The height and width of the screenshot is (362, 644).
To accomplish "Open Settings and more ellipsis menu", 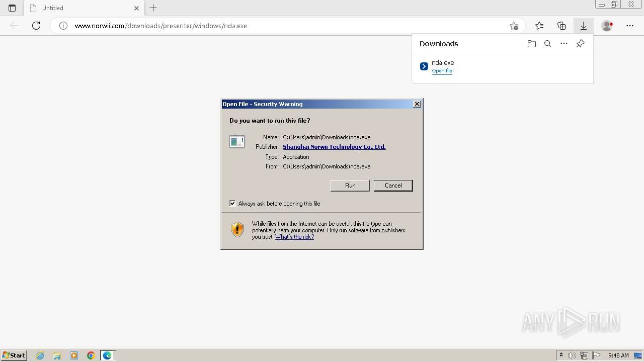I will [630, 26].
